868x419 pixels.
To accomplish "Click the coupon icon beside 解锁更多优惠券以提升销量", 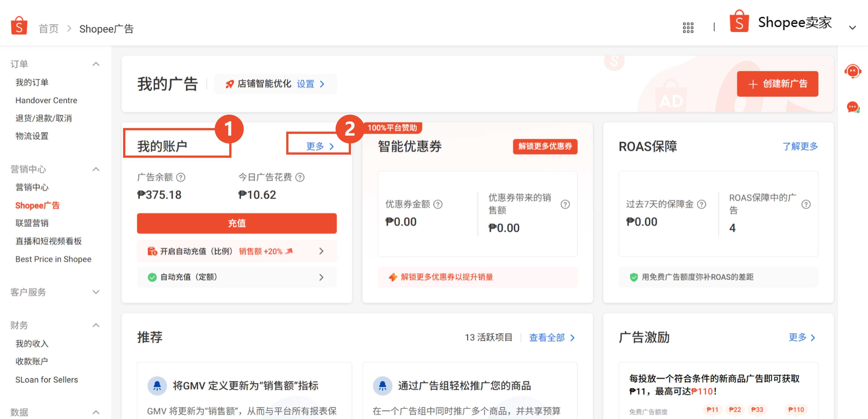I will (393, 277).
